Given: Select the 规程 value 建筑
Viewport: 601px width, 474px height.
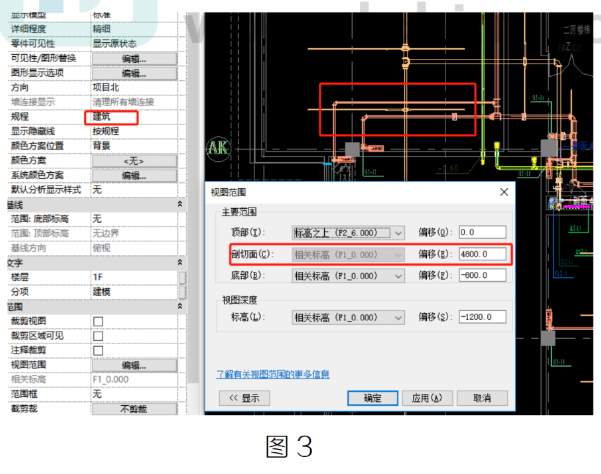Looking at the screenshot, I should coord(102,117).
